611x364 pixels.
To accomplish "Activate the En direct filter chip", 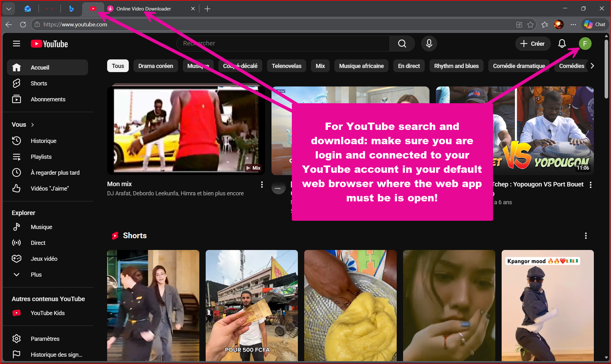I will coord(408,66).
